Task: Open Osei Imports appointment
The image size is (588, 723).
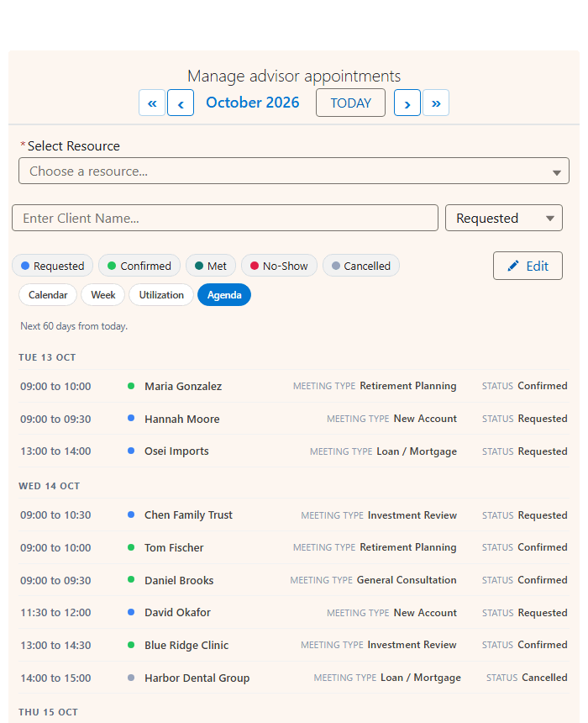Action: [x=293, y=451]
